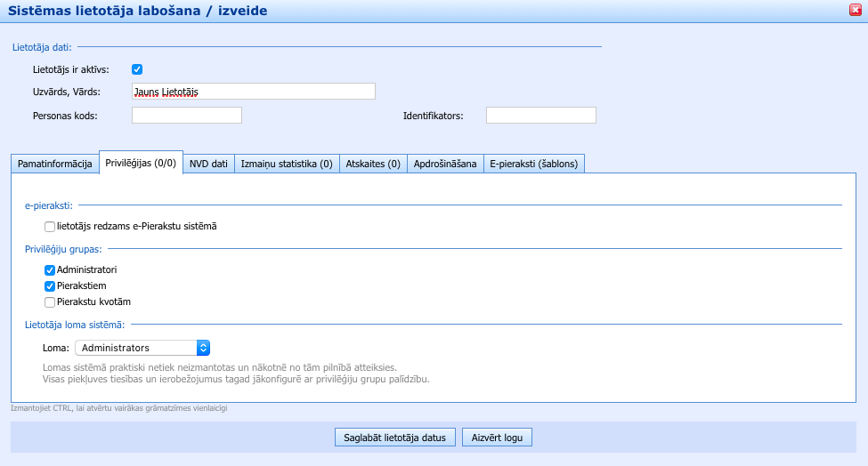868x466 pixels.
Task: Focus the 'Personas kods' input field
Action: tap(187, 115)
